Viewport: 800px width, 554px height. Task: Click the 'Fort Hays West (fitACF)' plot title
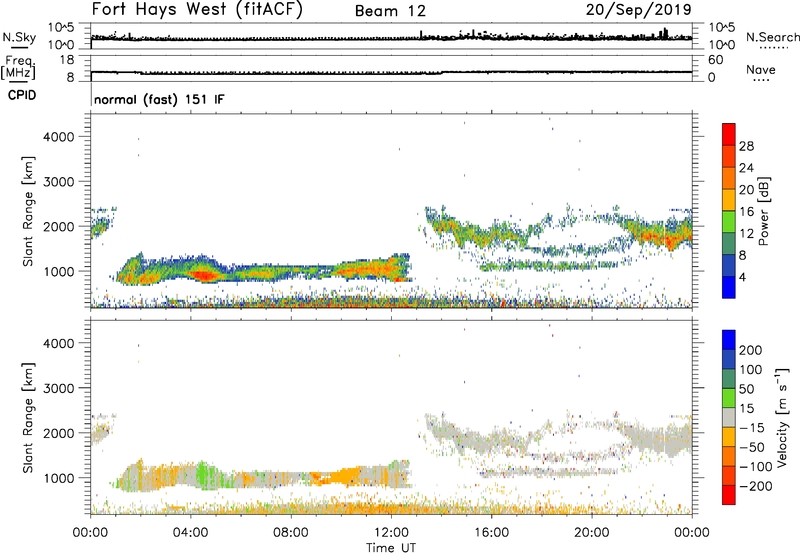[x=197, y=9]
